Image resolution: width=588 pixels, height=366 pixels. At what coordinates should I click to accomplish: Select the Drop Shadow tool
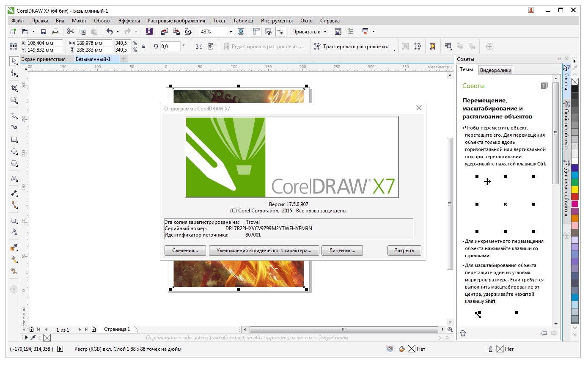click(14, 220)
